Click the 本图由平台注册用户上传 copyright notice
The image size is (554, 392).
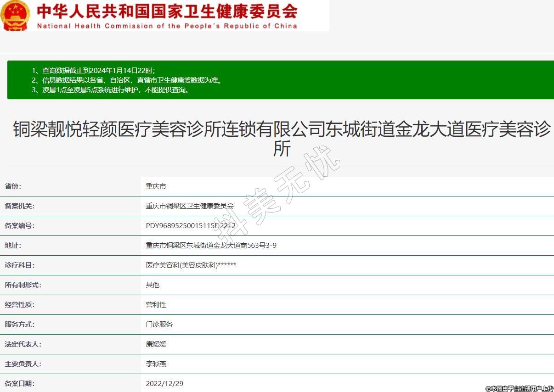[x=519, y=388]
